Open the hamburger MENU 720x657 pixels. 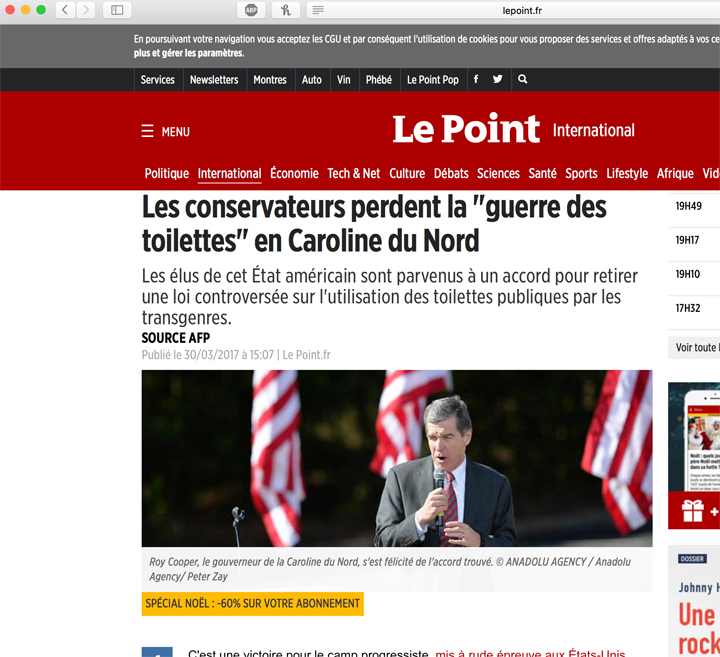pyautogui.click(x=165, y=132)
